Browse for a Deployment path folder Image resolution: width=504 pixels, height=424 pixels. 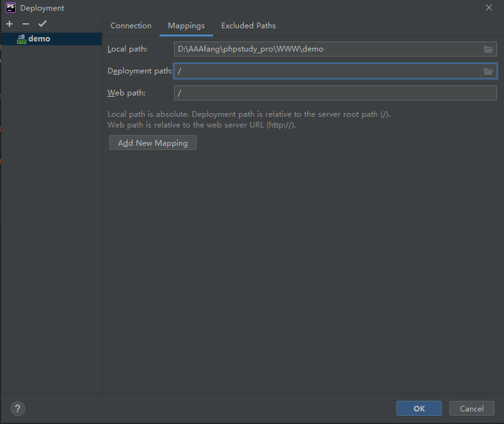point(488,71)
